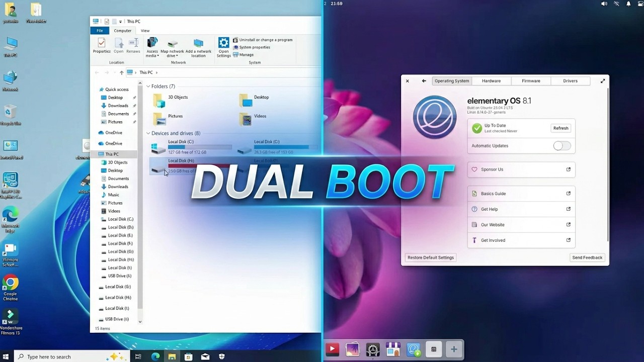Select Local Disk with 127 GB free
The image size is (644, 362).
pos(191,147)
